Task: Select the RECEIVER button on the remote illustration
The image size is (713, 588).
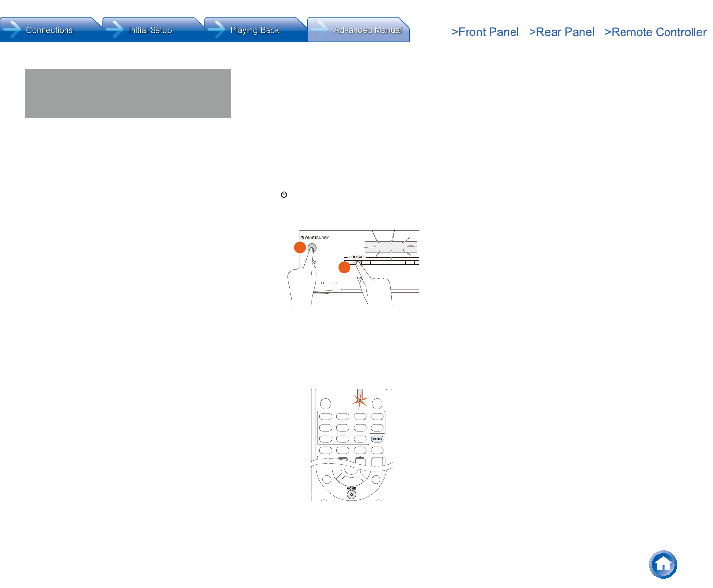Action: [377, 439]
